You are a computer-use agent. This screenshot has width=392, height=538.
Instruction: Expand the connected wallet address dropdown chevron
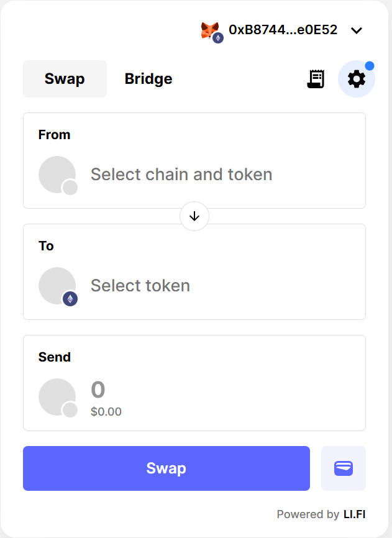point(357,30)
